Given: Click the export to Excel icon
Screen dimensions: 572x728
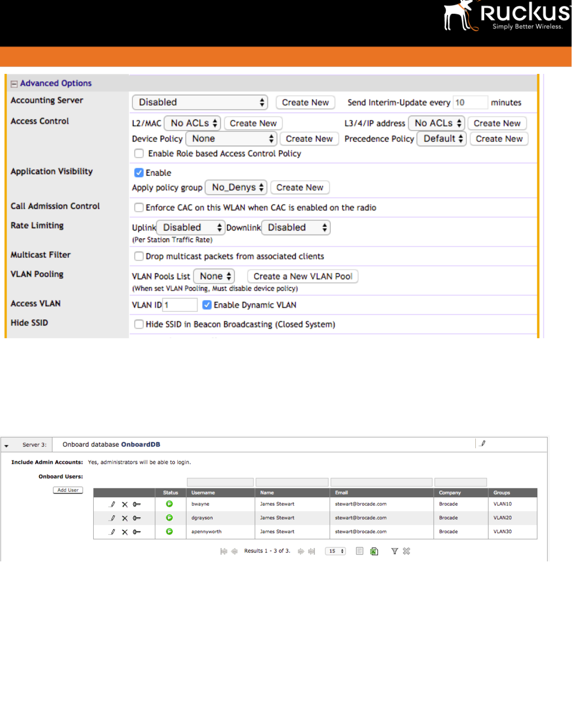Looking at the screenshot, I should [x=374, y=551].
